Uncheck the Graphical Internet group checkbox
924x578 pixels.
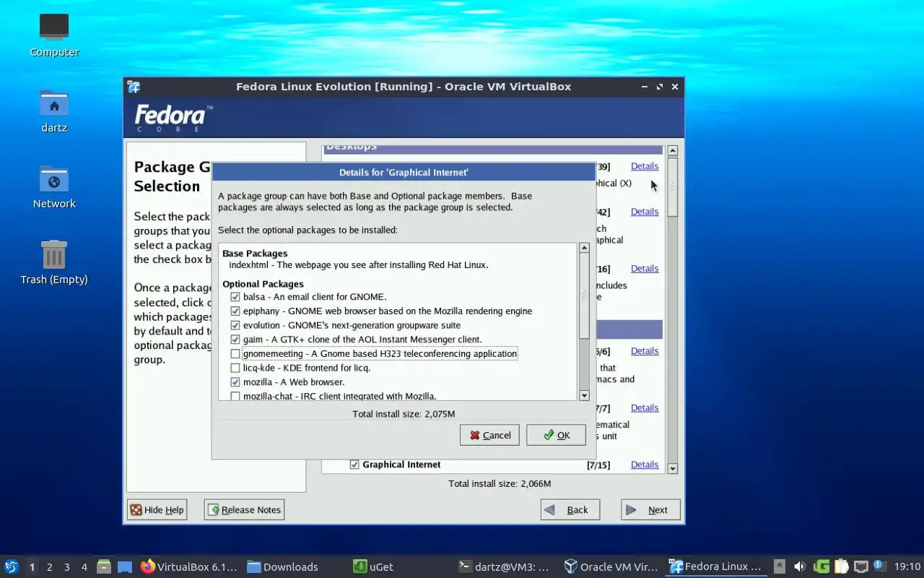coord(354,465)
